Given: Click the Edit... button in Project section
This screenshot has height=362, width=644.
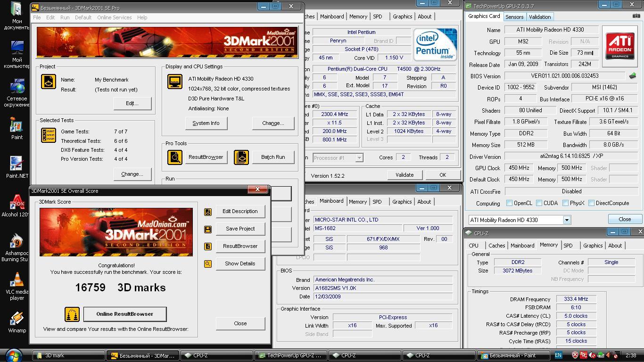Looking at the screenshot, I should pos(132,103).
